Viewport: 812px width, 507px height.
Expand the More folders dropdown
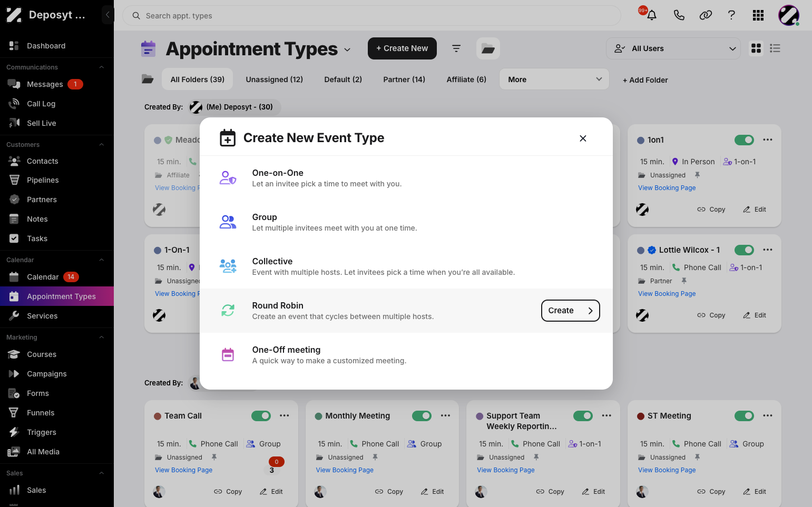554,79
